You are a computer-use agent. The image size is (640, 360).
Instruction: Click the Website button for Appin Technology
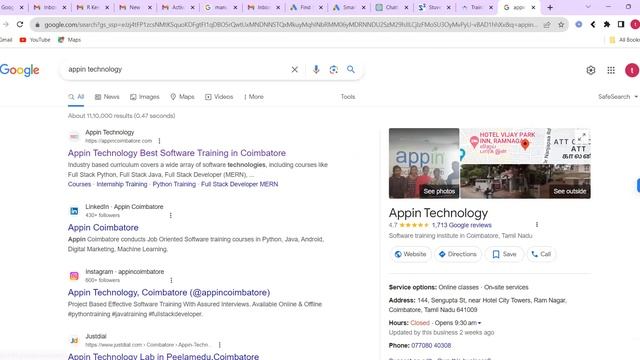(x=410, y=254)
